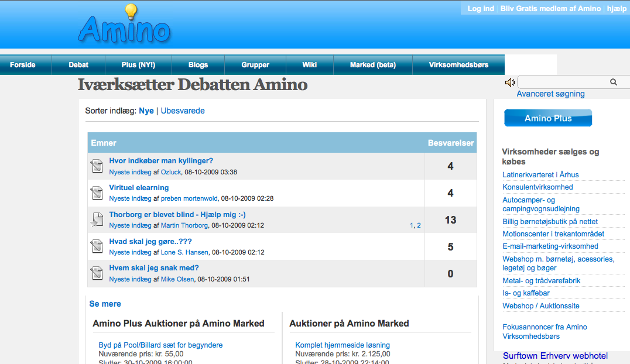This screenshot has width=630, height=364.
Task: Click starred document icon for Thorborg thread
Action: (x=96, y=220)
